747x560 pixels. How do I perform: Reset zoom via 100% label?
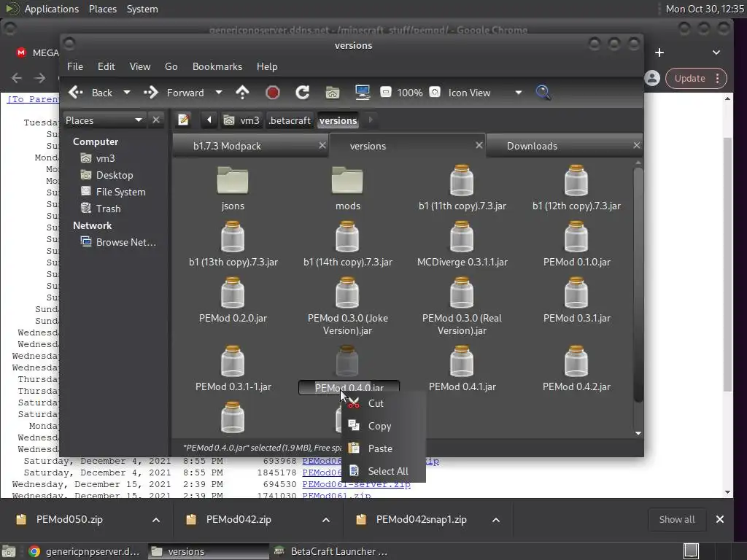pos(410,93)
